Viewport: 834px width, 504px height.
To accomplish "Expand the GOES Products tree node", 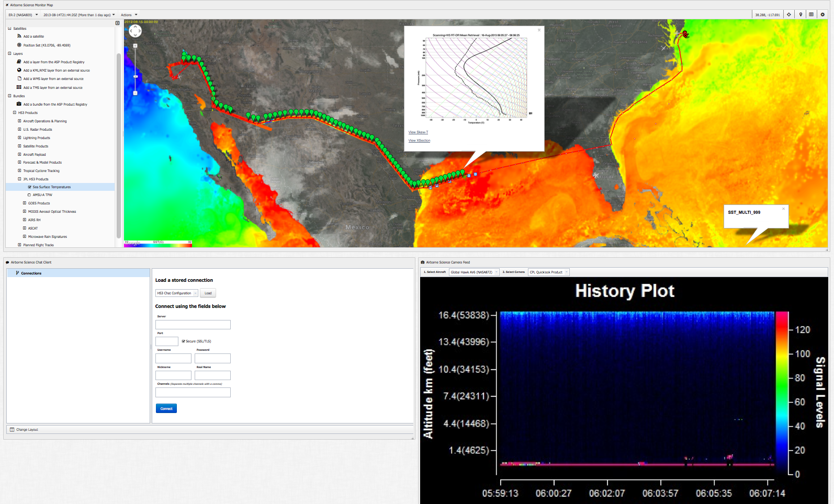I will (x=25, y=203).
